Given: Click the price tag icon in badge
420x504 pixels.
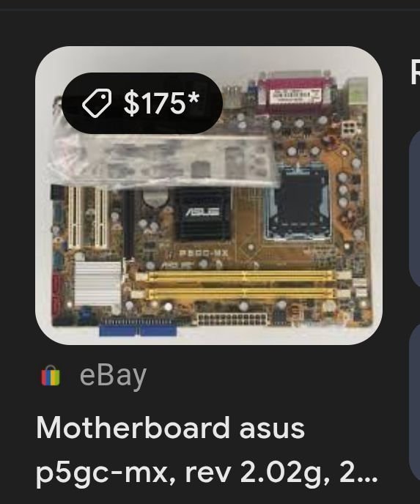Looking at the screenshot, I should point(97,103).
